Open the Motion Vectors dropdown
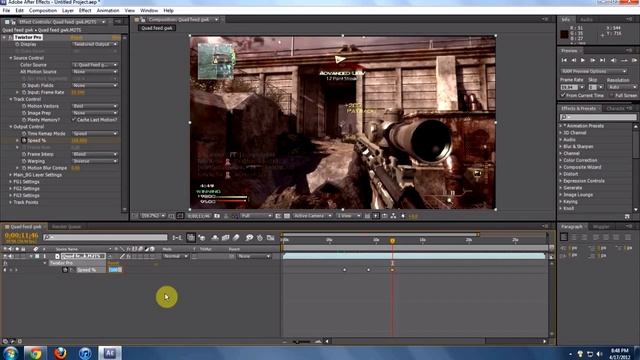Viewport: 640px width, 360px height. click(95, 106)
